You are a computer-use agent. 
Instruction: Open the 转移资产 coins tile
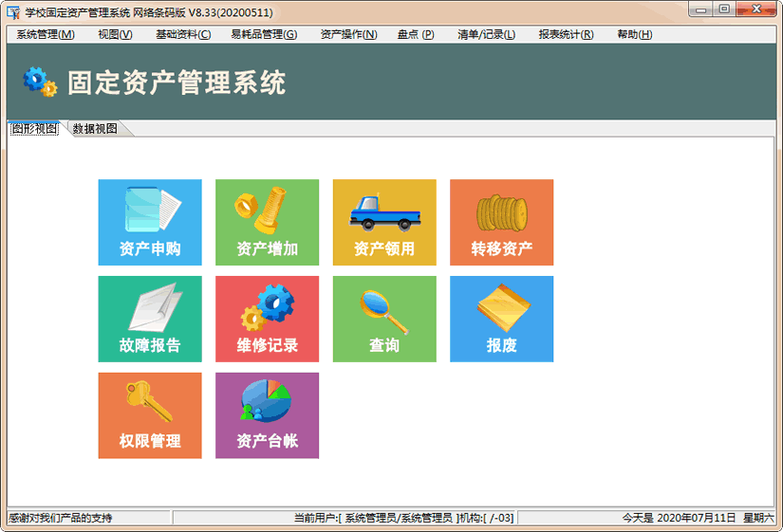coord(501,222)
